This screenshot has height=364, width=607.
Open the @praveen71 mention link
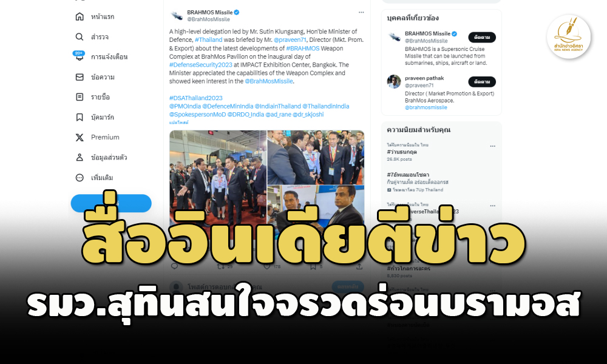pos(290,40)
